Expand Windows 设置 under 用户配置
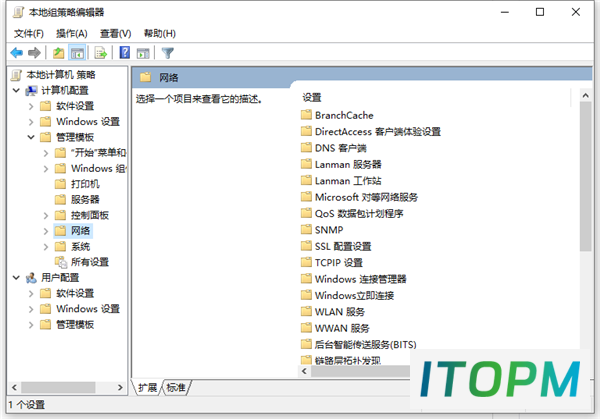The width and height of the screenshot is (600, 419). (31, 309)
